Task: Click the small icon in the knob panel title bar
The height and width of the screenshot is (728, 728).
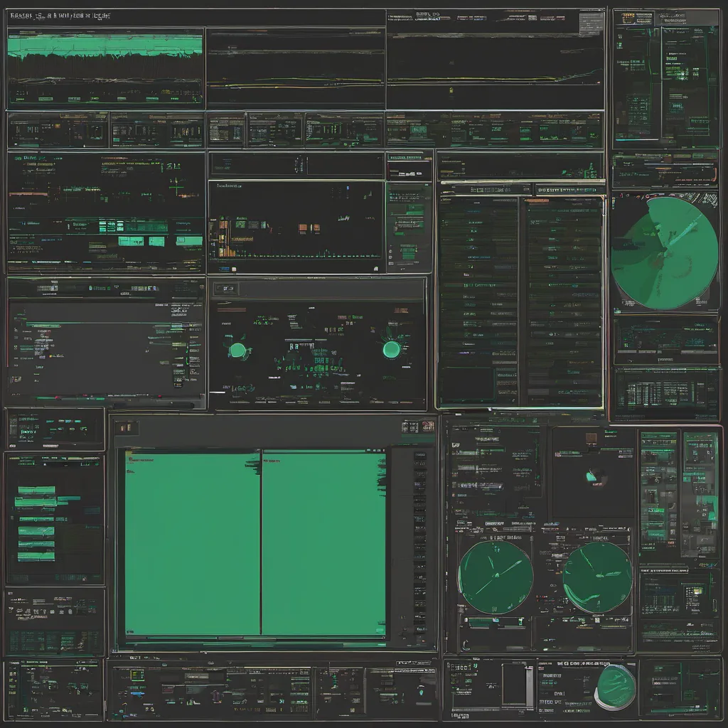Action: pyautogui.click(x=225, y=289)
